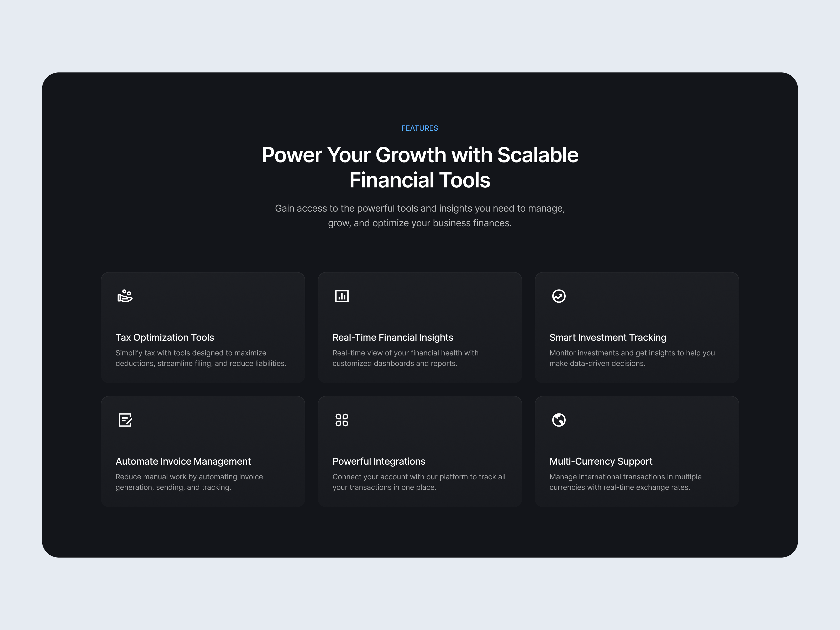This screenshot has width=840, height=630.
Task: Click the heading Power Your Growth with Scalable Financial Tools
Action: pyautogui.click(x=420, y=167)
